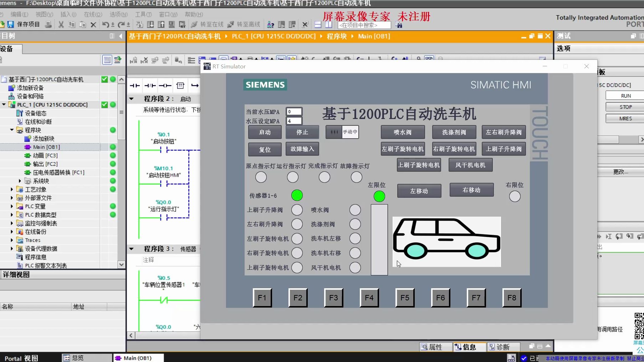
Task: Click the go online button
Action: pyautogui.click(x=207, y=25)
